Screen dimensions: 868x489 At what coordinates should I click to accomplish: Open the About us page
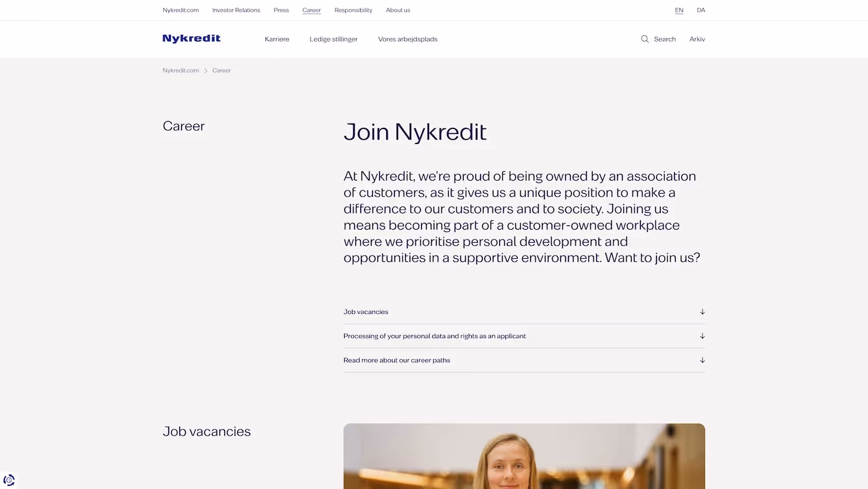[397, 9]
